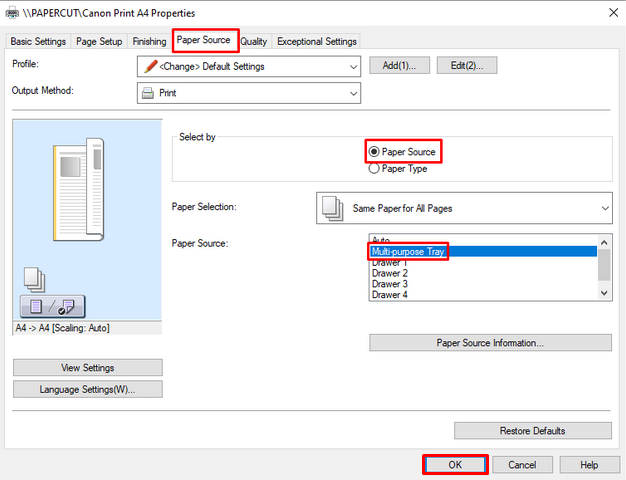Viewport: 626px width, 480px height.
Task: Select Auto in Paper Source list
Action: click(x=483, y=240)
